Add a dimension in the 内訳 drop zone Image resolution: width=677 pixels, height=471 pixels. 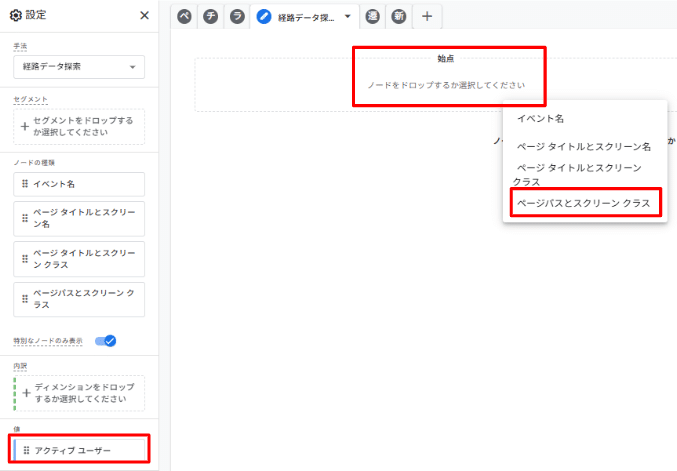79,393
